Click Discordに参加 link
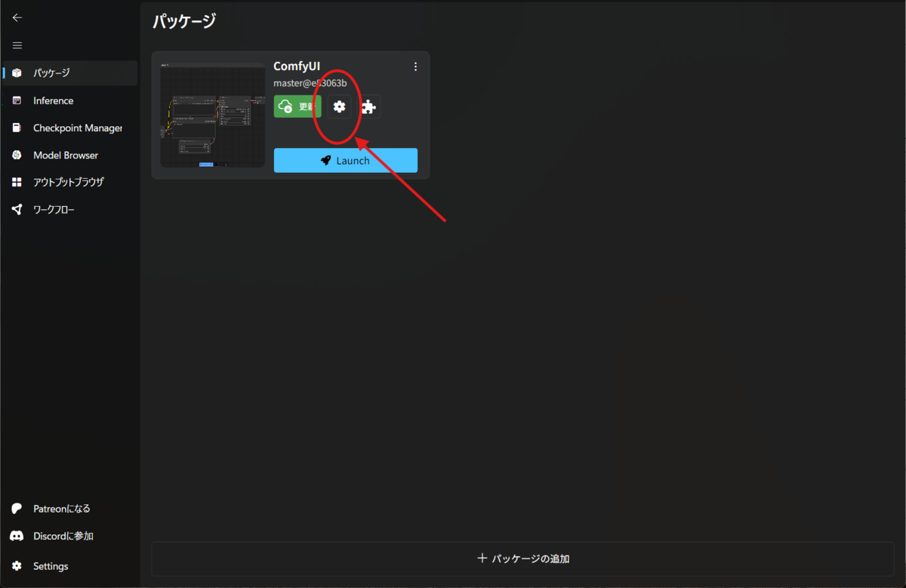The image size is (906, 588). pyautogui.click(x=70, y=536)
